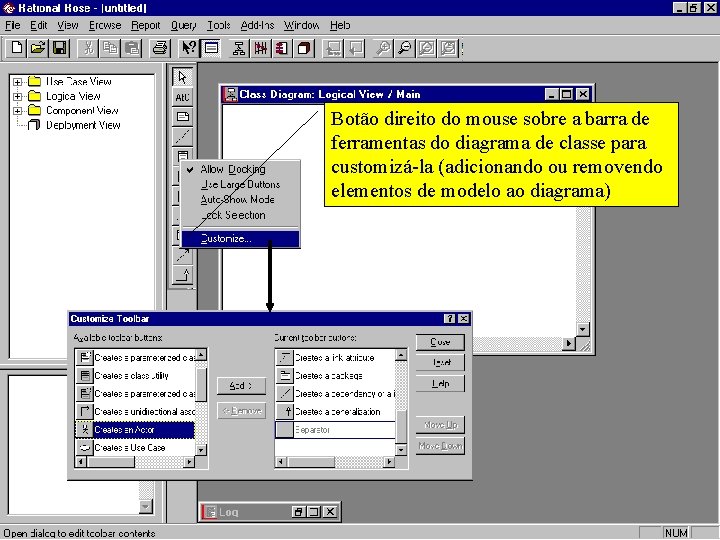Click up arrow of current buttons list scrollbar
The width and height of the screenshot is (720, 540).
tap(401, 355)
